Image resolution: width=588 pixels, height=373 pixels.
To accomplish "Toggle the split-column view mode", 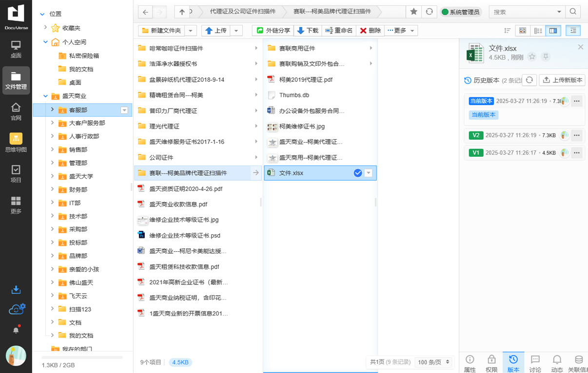I will (553, 31).
